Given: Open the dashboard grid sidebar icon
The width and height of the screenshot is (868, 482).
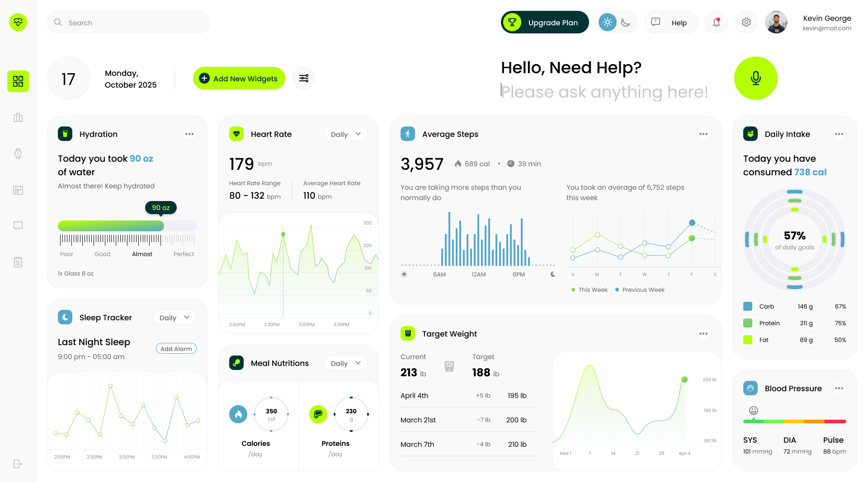Looking at the screenshot, I should click(18, 81).
